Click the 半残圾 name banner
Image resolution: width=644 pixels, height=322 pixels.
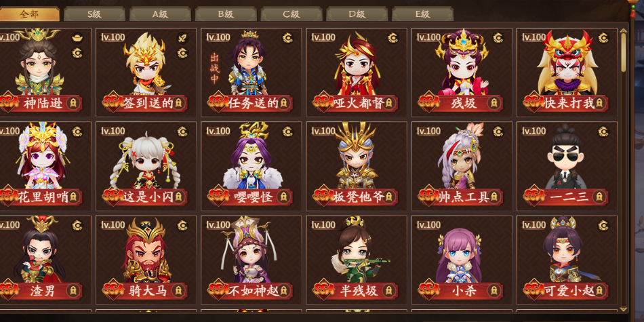[x=356, y=291]
